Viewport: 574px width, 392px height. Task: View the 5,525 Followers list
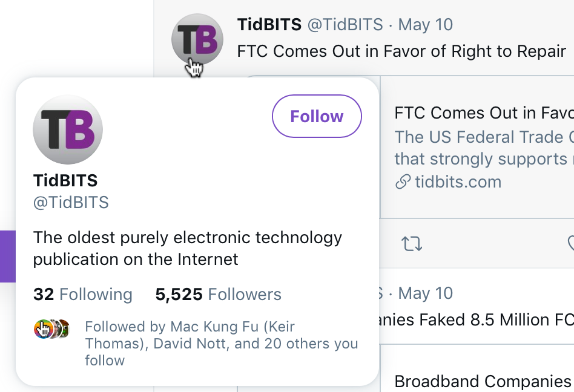coord(218,295)
